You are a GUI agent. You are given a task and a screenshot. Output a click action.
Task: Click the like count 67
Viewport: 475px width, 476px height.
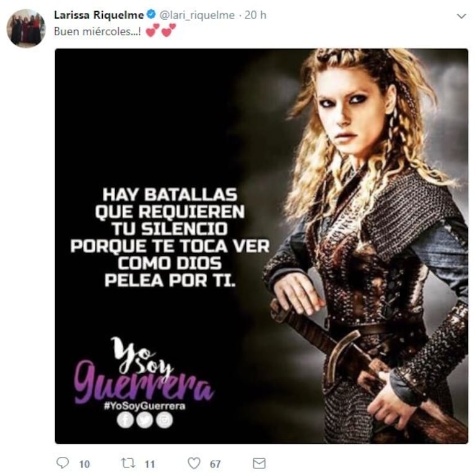pos(215,464)
